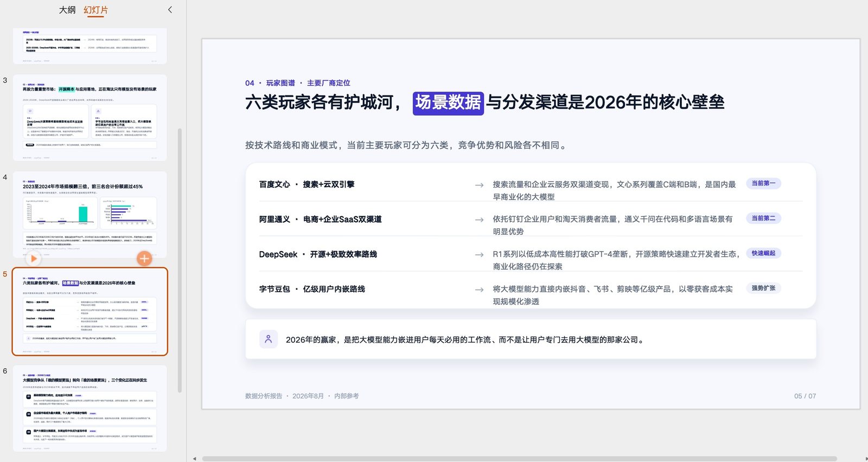Viewport: 868px width, 462px height.
Task: Open slide 6 thumbnail about 大模型竞争
Action: click(x=90, y=408)
